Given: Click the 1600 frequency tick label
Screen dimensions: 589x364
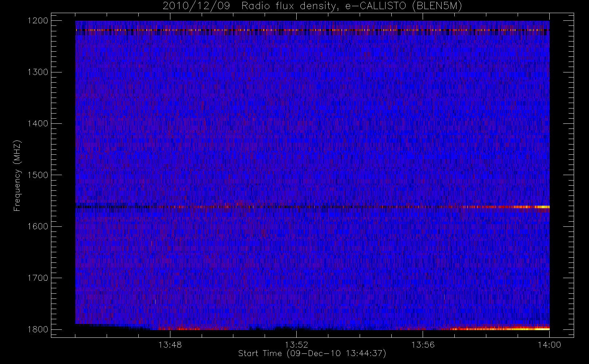Looking at the screenshot, I should [38, 226].
